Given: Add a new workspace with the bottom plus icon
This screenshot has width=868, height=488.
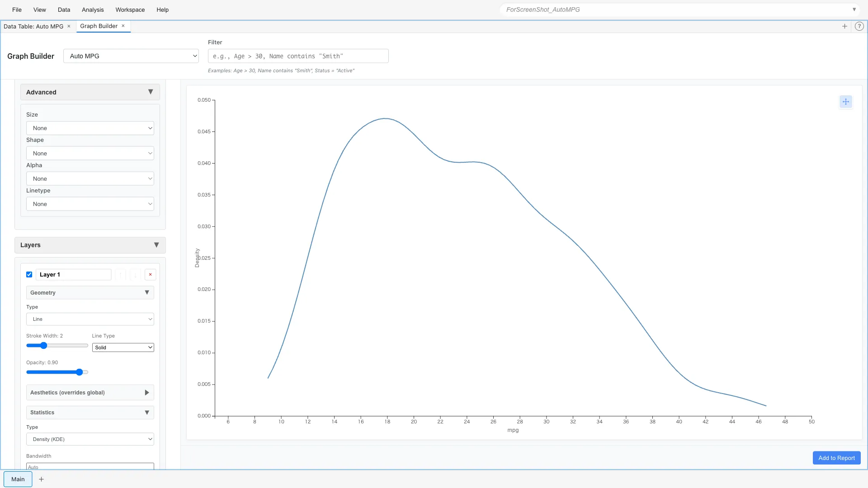Looking at the screenshot, I should click(41, 479).
